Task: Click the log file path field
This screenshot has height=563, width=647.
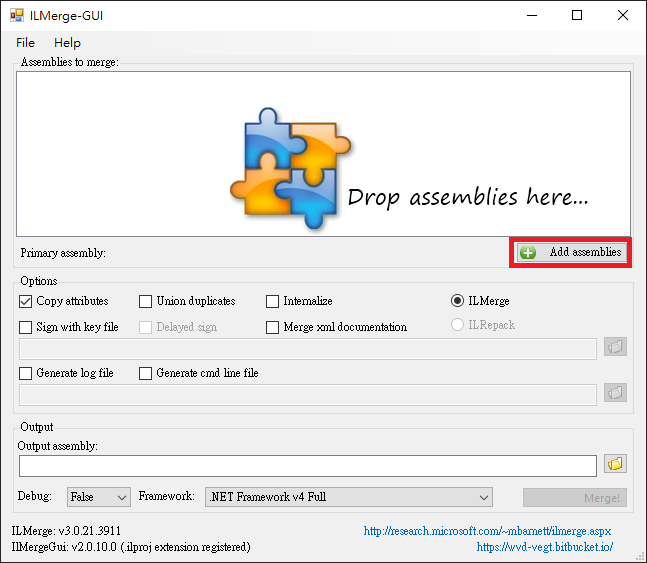Action: tap(308, 395)
